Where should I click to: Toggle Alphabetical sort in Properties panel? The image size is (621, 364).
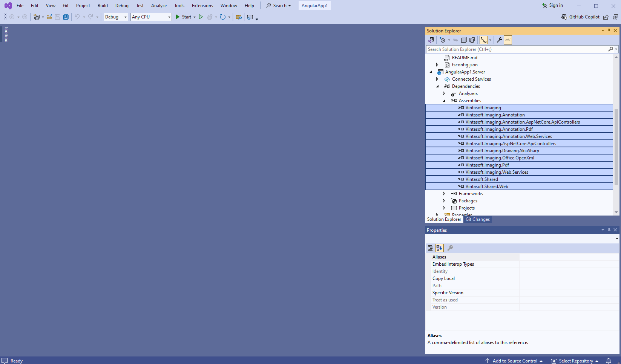point(439,248)
